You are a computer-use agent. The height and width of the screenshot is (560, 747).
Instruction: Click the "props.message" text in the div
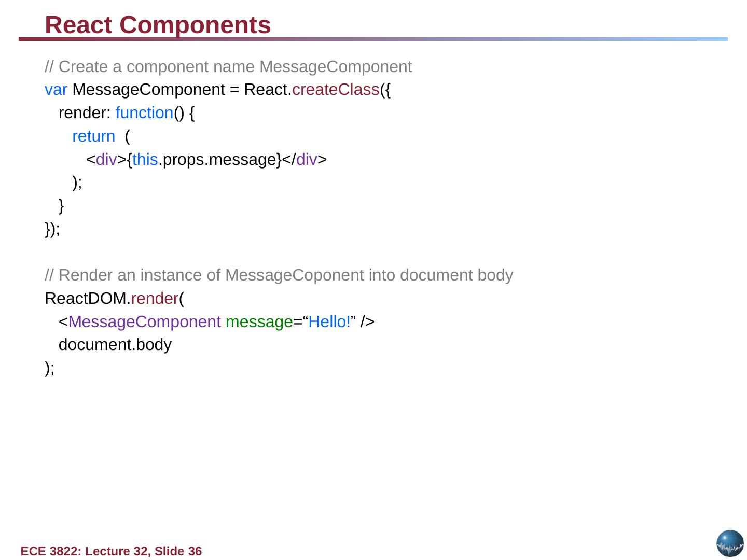(218, 160)
